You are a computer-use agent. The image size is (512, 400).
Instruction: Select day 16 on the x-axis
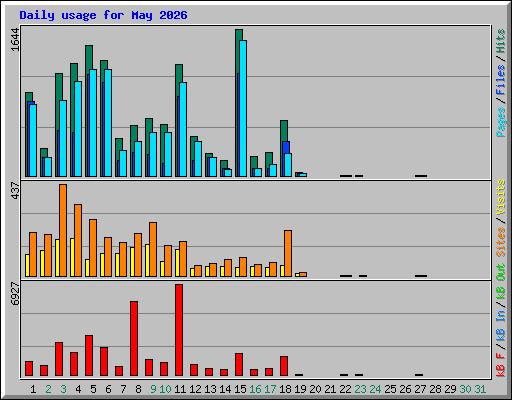coord(255,389)
